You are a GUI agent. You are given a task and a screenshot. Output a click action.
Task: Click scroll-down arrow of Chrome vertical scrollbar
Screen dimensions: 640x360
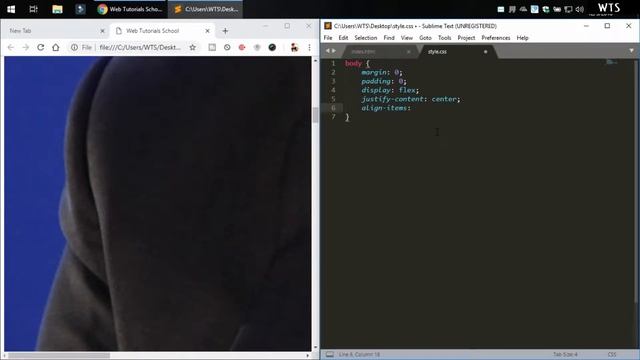pyautogui.click(x=315, y=347)
